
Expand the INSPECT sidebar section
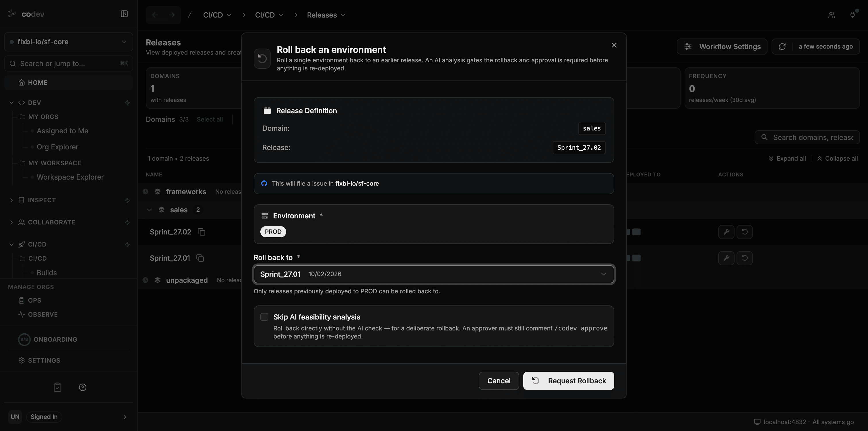[x=11, y=200]
